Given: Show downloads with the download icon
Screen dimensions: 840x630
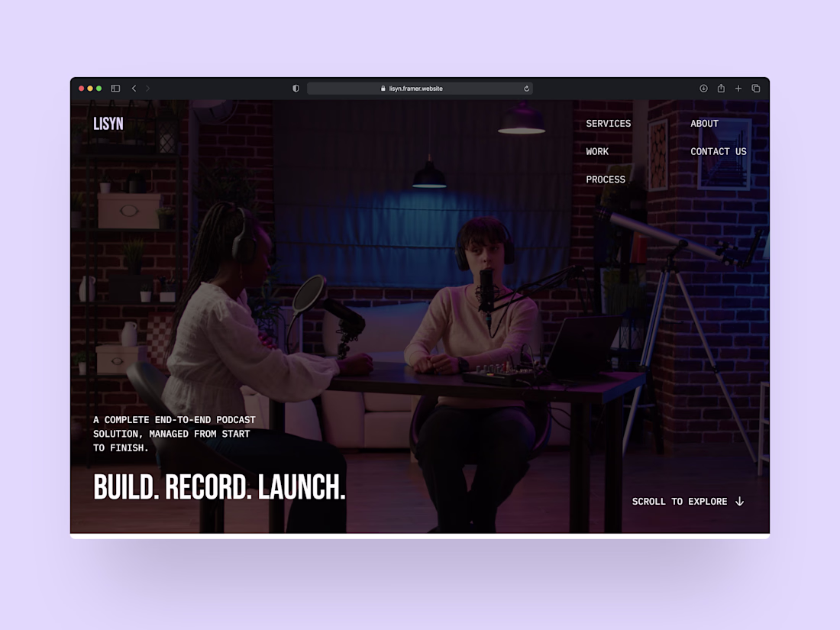Looking at the screenshot, I should 703,89.
